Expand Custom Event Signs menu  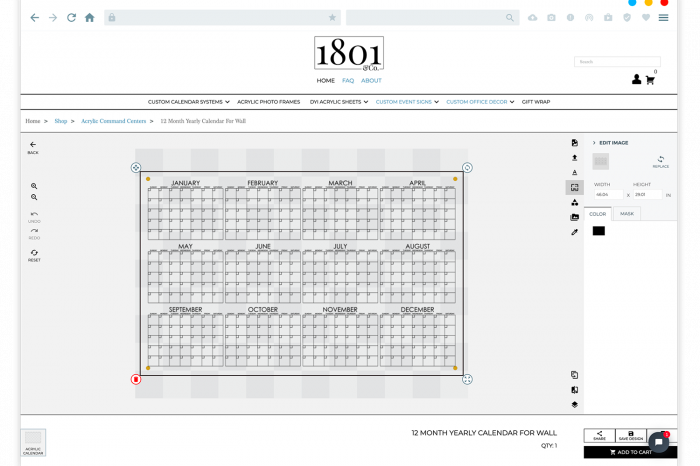[x=407, y=102]
